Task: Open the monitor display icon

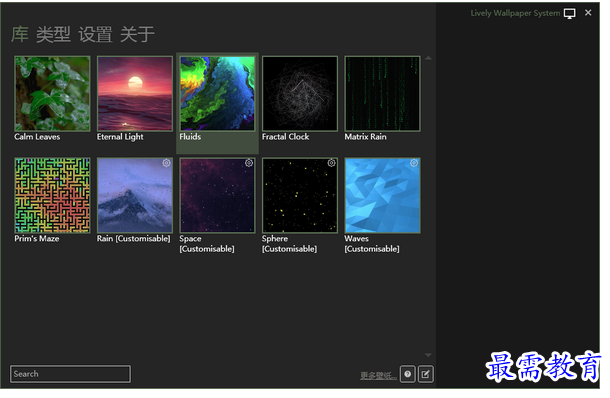Action: coord(570,14)
